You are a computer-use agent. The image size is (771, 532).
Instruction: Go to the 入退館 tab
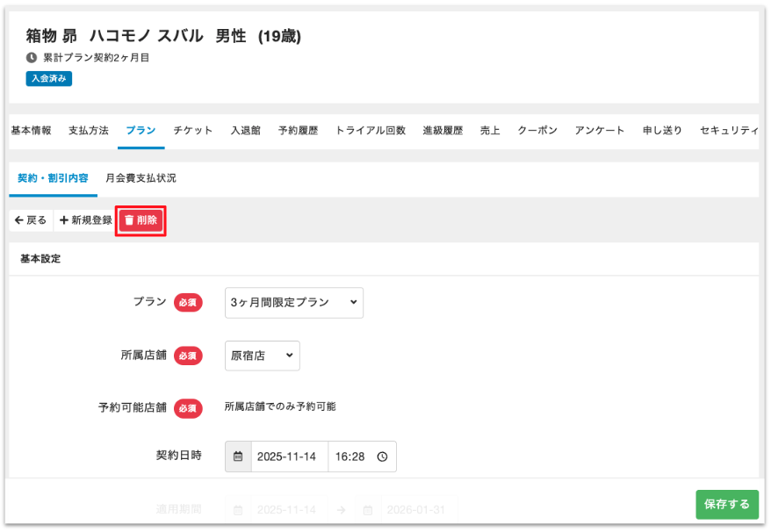point(246,130)
